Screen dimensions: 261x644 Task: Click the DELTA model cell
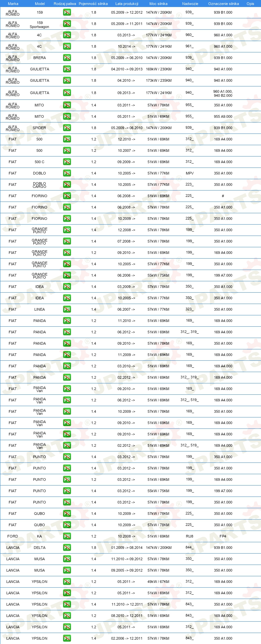pos(39,548)
